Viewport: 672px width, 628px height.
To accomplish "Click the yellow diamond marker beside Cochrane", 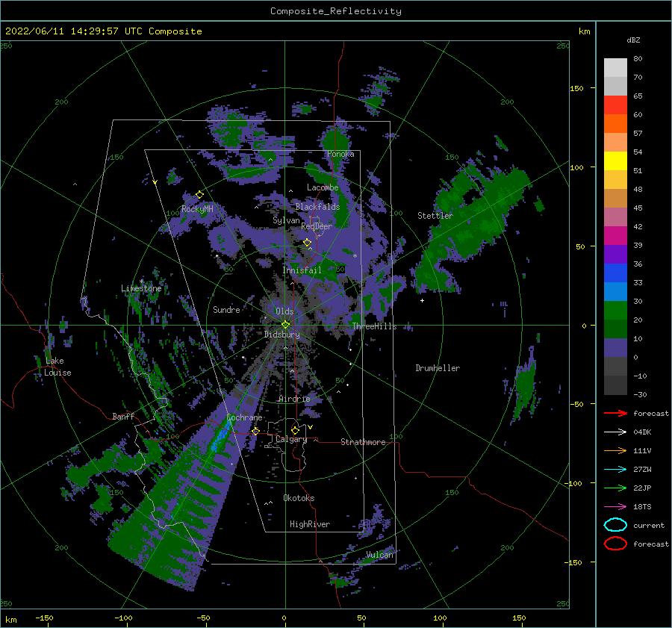I will [x=255, y=431].
